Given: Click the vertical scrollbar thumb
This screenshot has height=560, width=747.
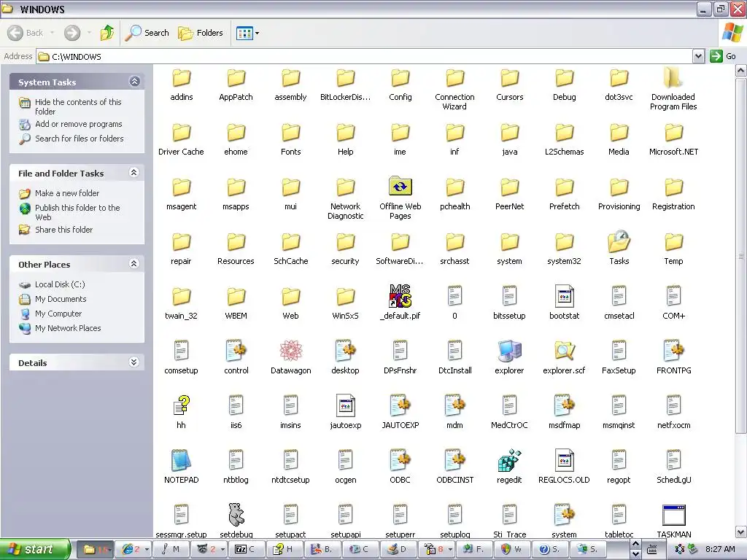Looking at the screenshot, I should pos(741,256).
